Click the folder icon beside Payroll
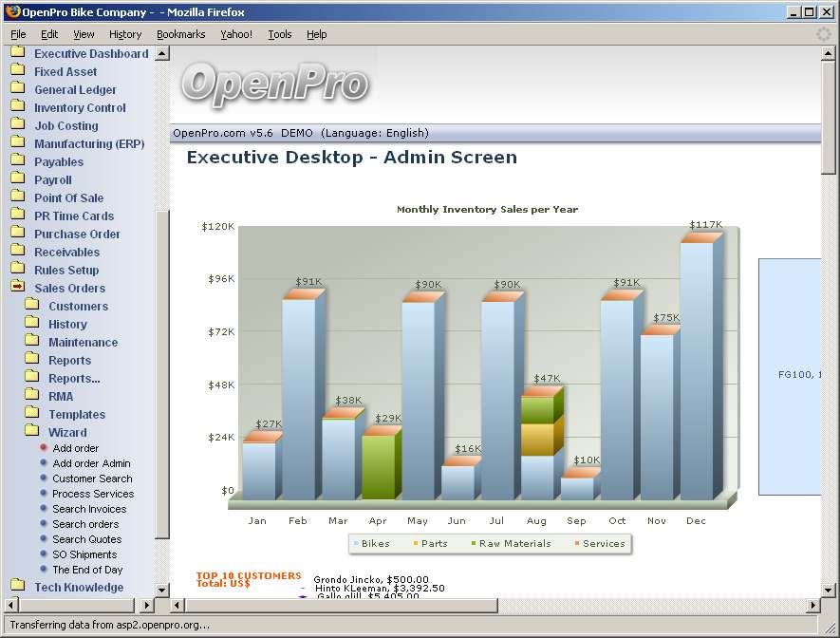 coord(17,180)
